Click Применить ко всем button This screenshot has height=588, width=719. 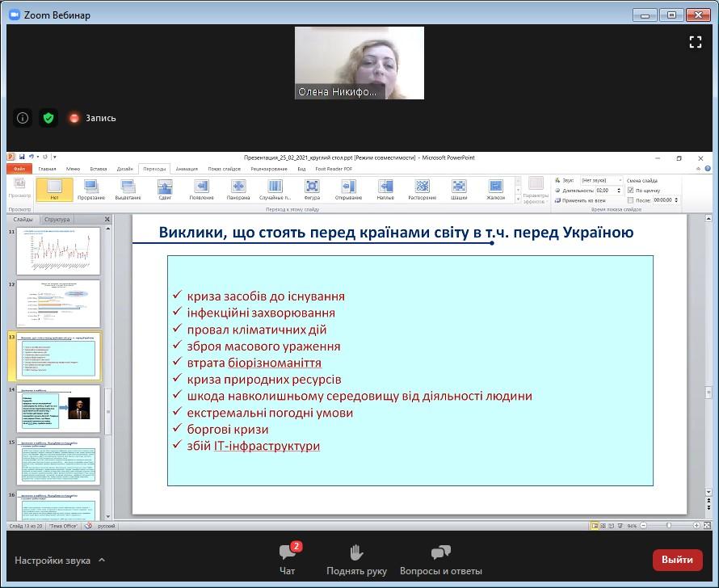tap(578, 199)
